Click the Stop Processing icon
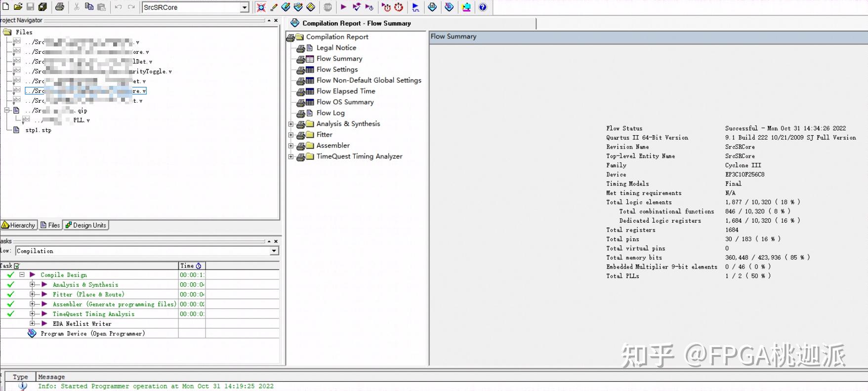Image resolution: width=868 pixels, height=391 pixels. [x=328, y=7]
